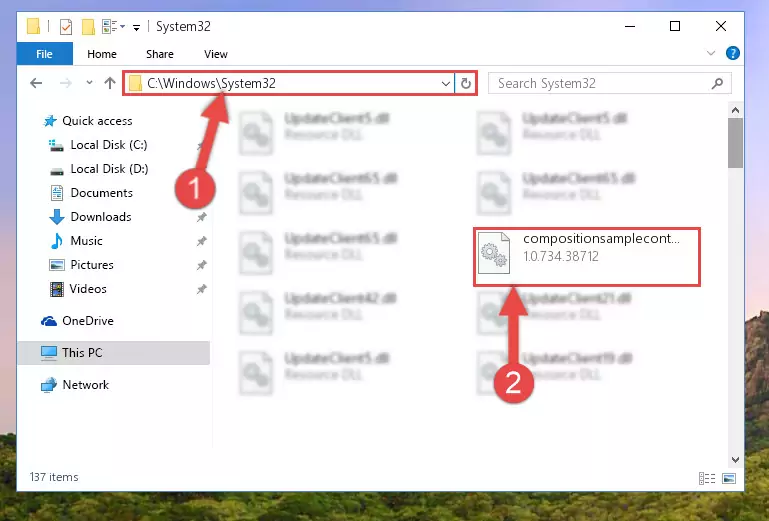The image size is (769, 521).
Task: Click the vertical scrollbar down arrow
Action: pos(735,460)
